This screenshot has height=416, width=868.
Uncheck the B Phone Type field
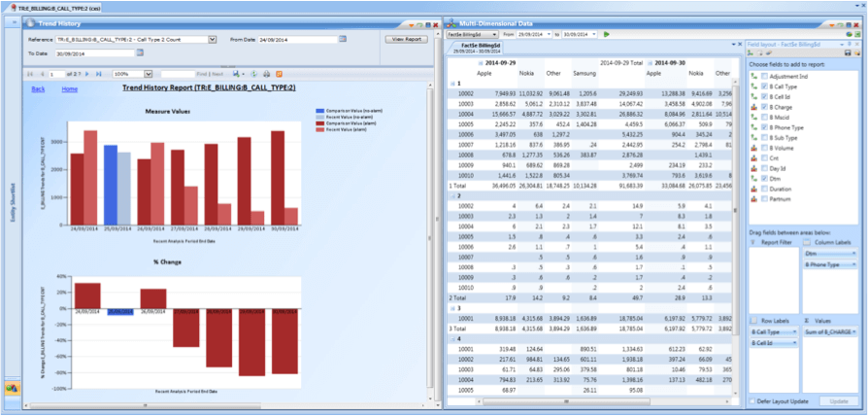point(764,127)
